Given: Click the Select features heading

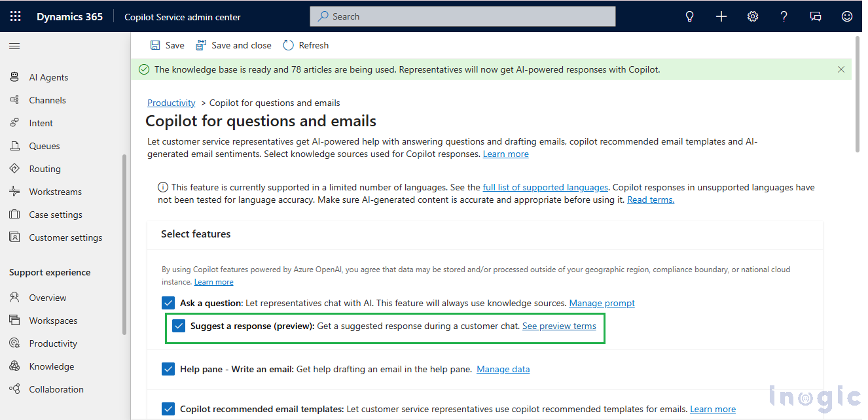Looking at the screenshot, I should tap(196, 234).
